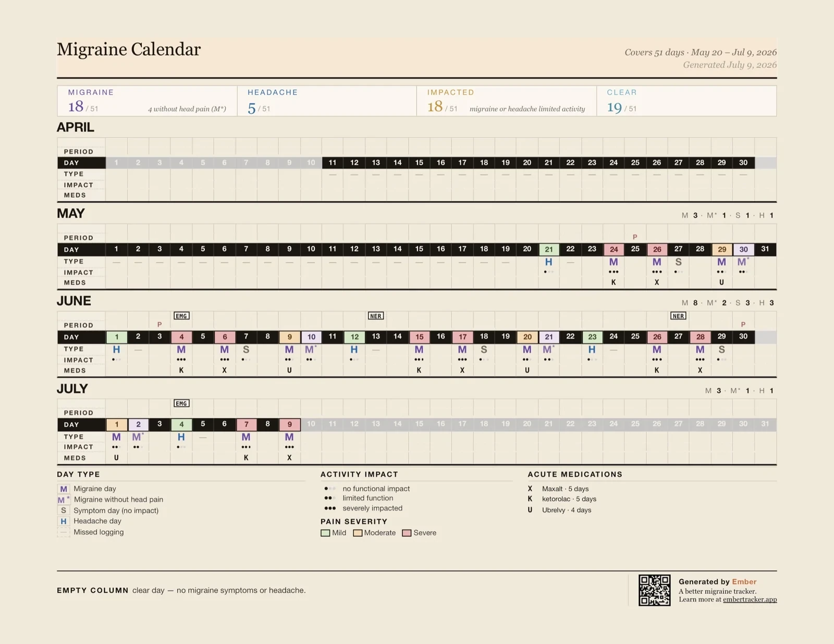Select May 21 mild day cell

point(549,249)
